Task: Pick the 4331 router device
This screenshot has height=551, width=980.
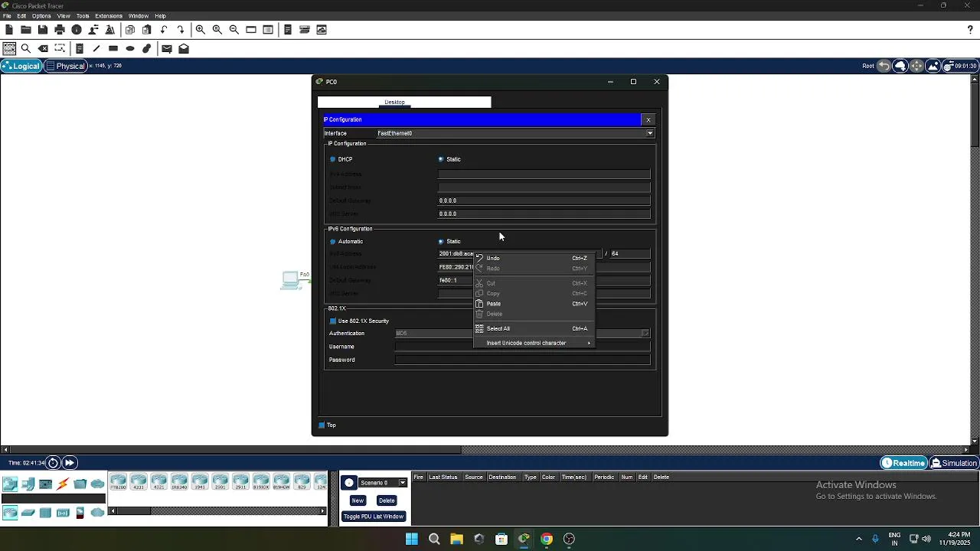Action: coord(139,482)
